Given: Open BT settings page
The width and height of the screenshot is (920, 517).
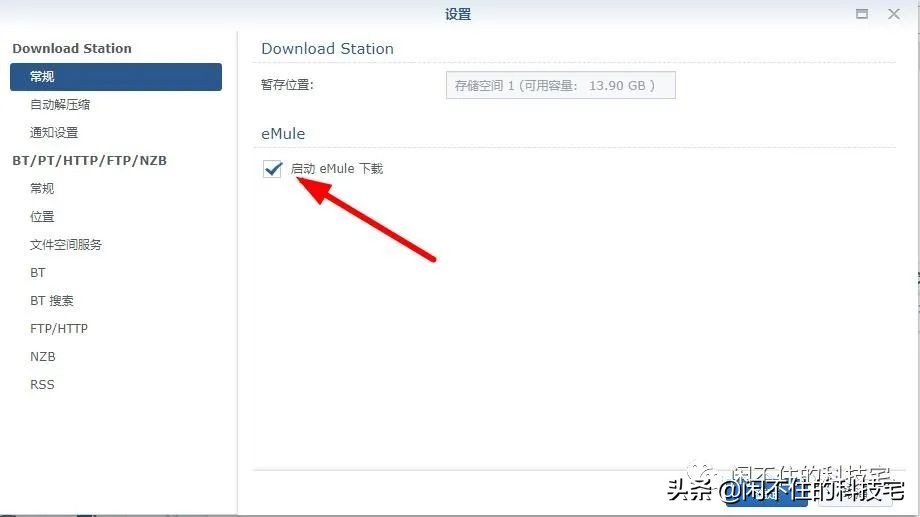Looking at the screenshot, I should pos(38,273).
